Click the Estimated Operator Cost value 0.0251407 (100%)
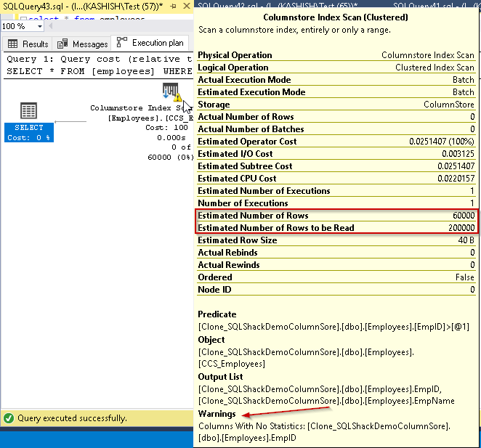 click(442, 142)
